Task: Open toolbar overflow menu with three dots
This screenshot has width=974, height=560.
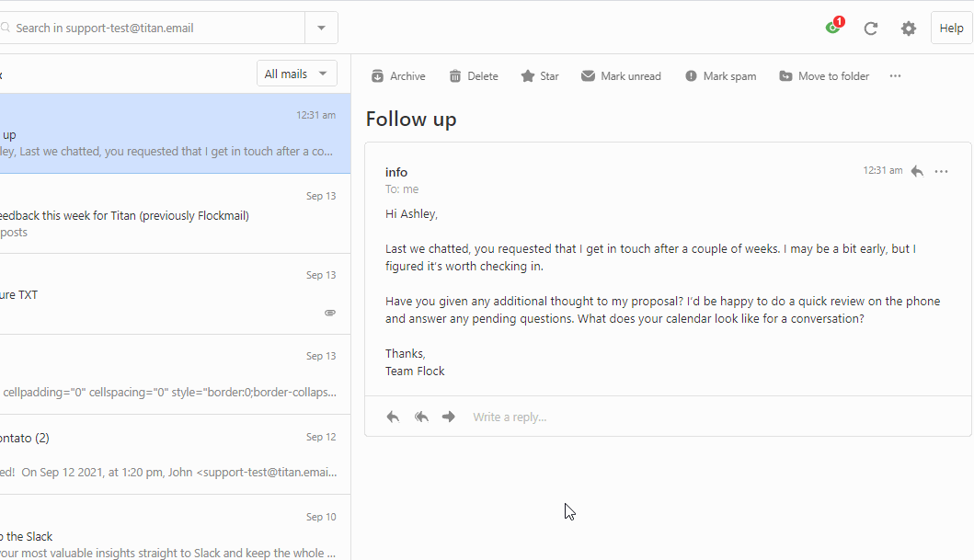Action: click(894, 75)
